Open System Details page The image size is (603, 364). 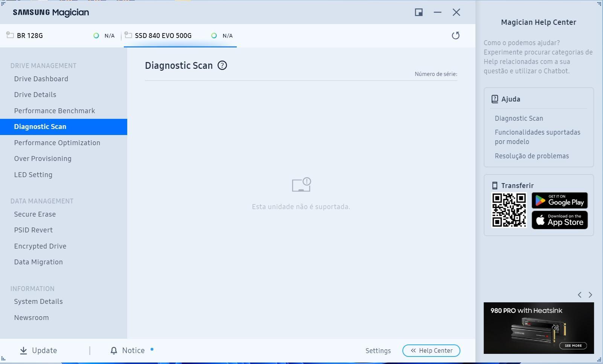38,302
